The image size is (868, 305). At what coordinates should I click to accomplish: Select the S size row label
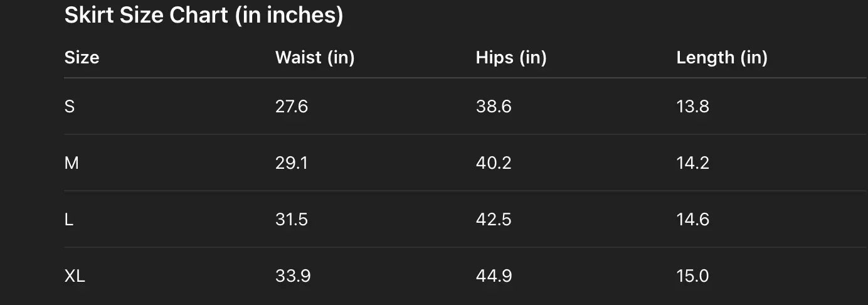pos(70,107)
